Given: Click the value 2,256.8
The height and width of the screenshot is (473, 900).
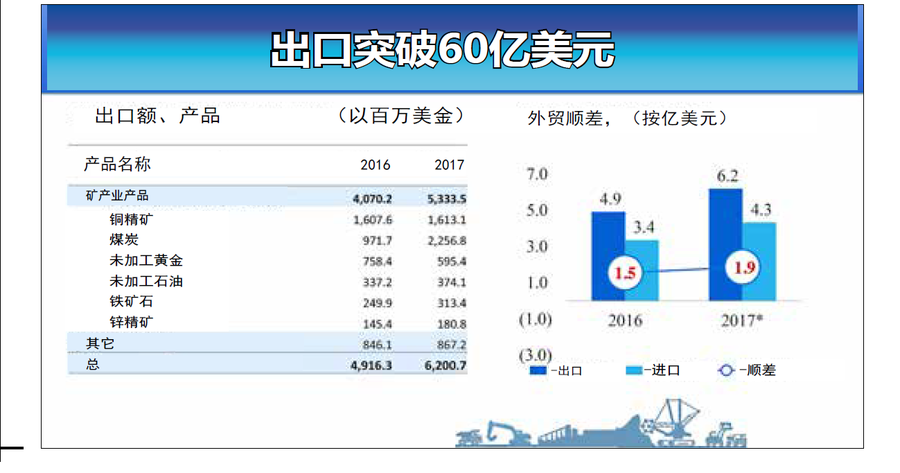Looking at the screenshot, I should 447,241.
